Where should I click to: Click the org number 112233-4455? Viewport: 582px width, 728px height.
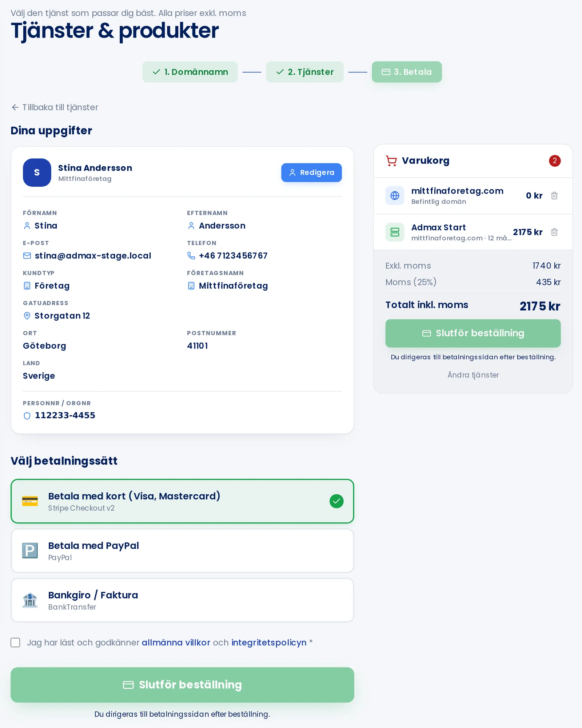65,415
